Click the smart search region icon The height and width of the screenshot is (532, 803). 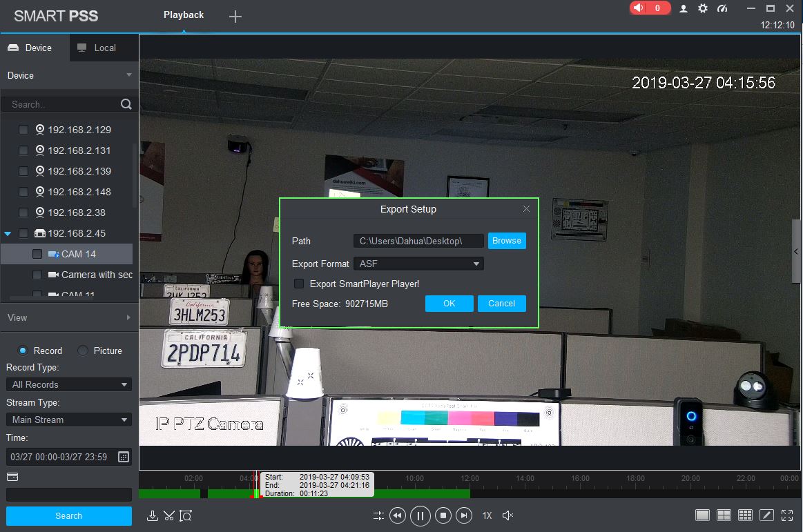click(186, 515)
